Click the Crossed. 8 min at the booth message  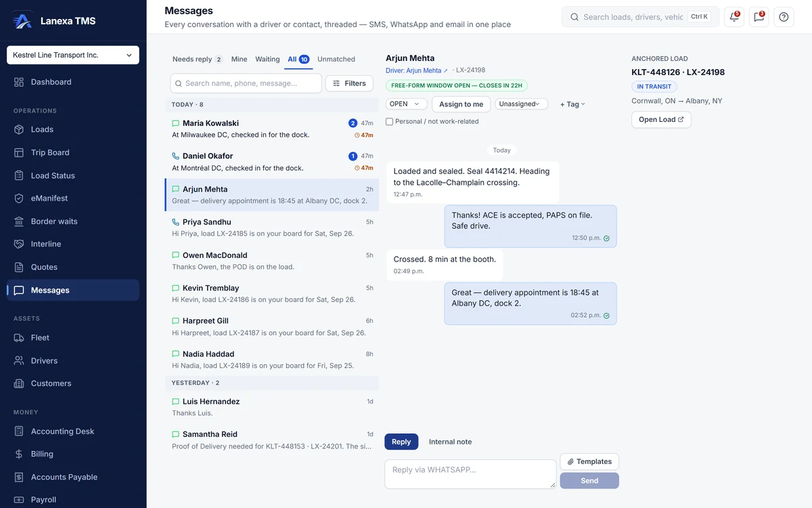pos(445,265)
